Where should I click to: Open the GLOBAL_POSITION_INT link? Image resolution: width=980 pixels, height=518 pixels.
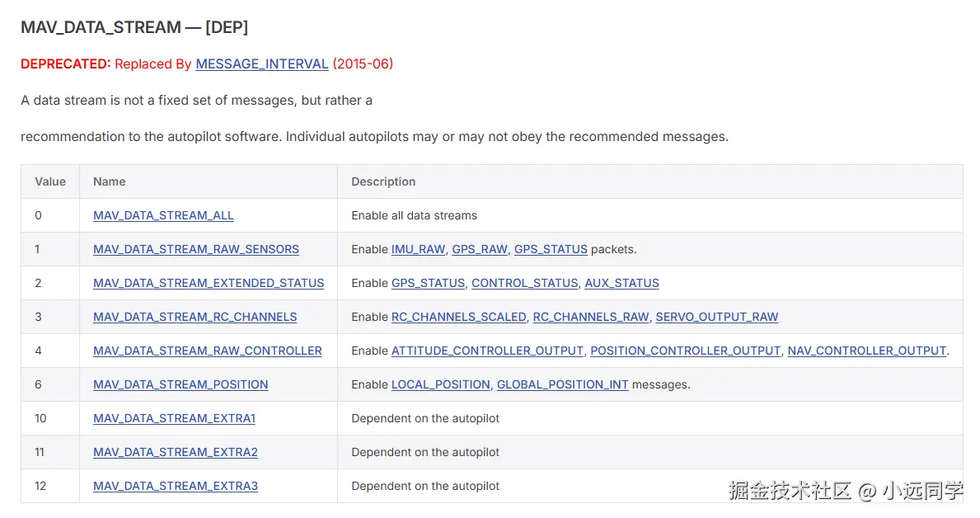tap(562, 384)
